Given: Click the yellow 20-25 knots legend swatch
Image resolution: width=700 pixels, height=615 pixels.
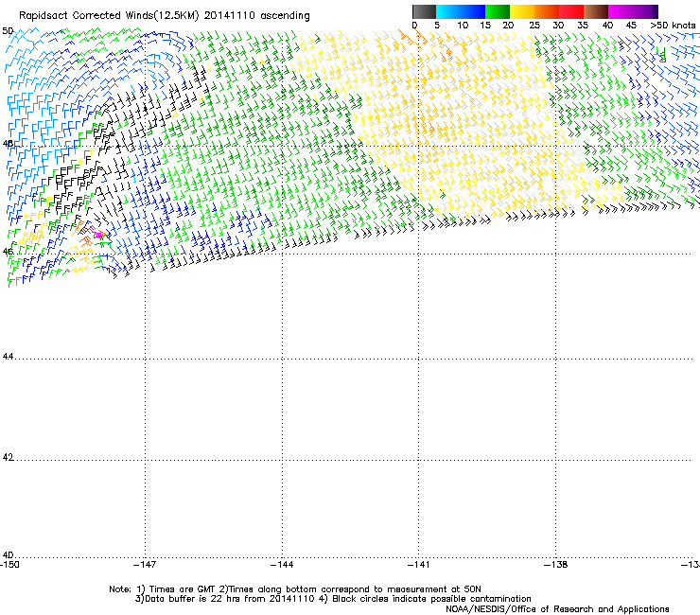Looking at the screenshot, I should [522, 11].
